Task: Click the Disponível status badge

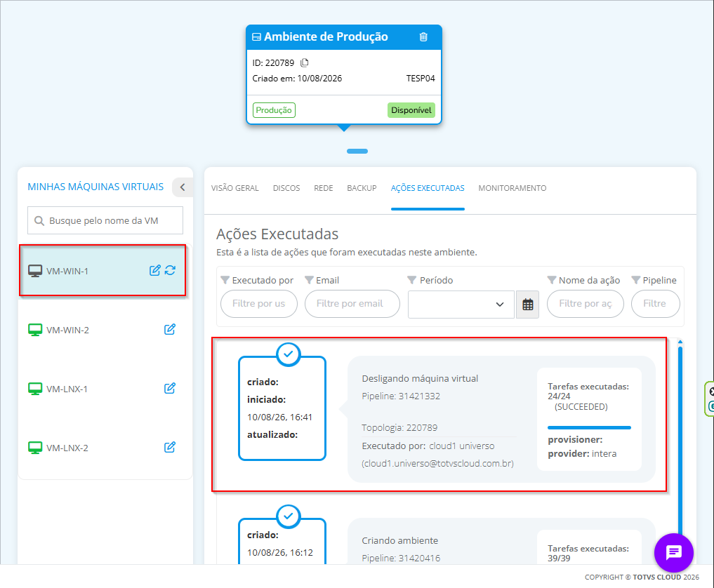Action: pos(411,110)
